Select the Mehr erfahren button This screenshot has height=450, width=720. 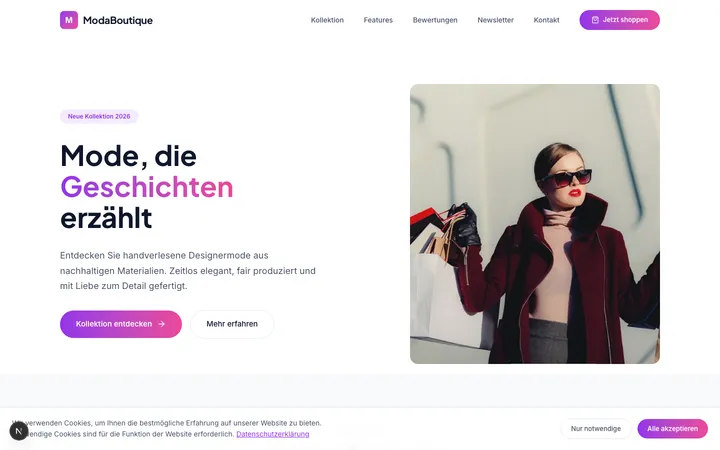click(x=232, y=324)
